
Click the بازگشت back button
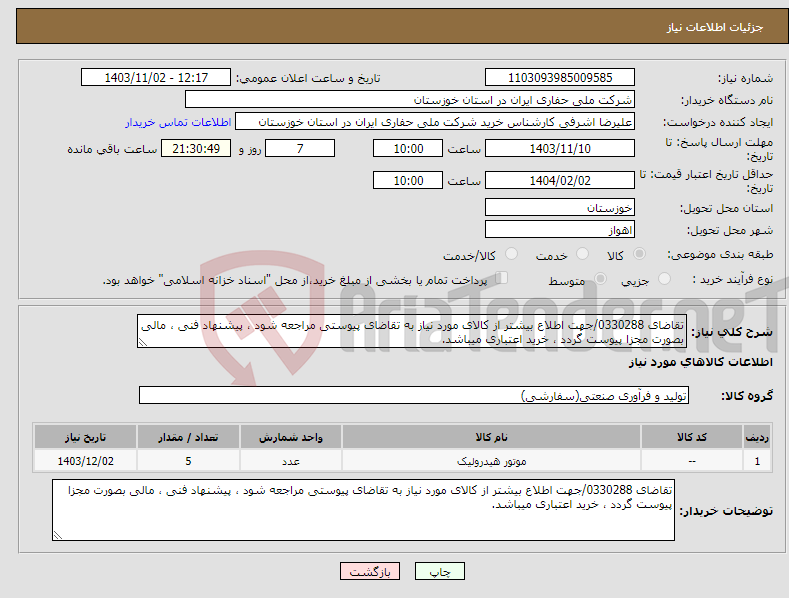click(x=370, y=571)
